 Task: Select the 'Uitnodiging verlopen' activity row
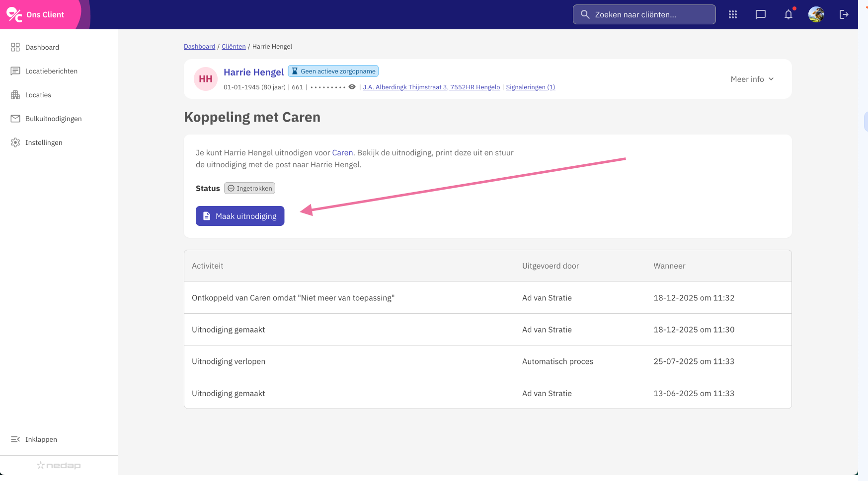pos(487,361)
